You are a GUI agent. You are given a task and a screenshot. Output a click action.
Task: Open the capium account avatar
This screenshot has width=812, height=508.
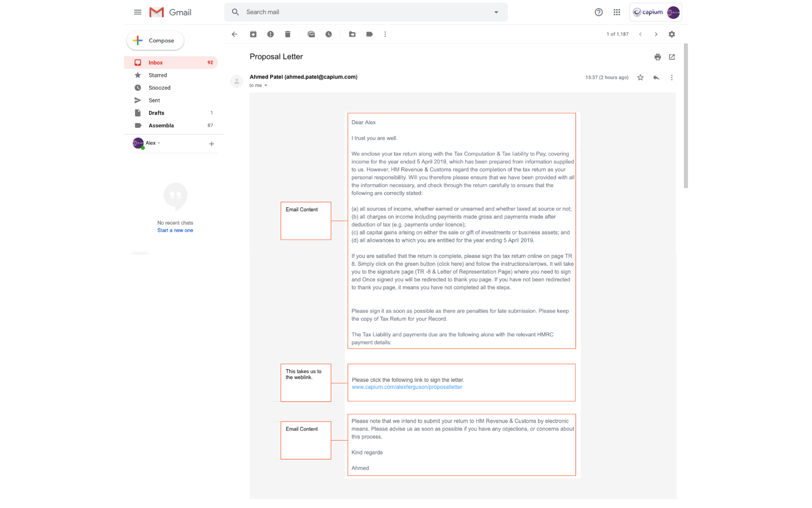click(673, 12)
